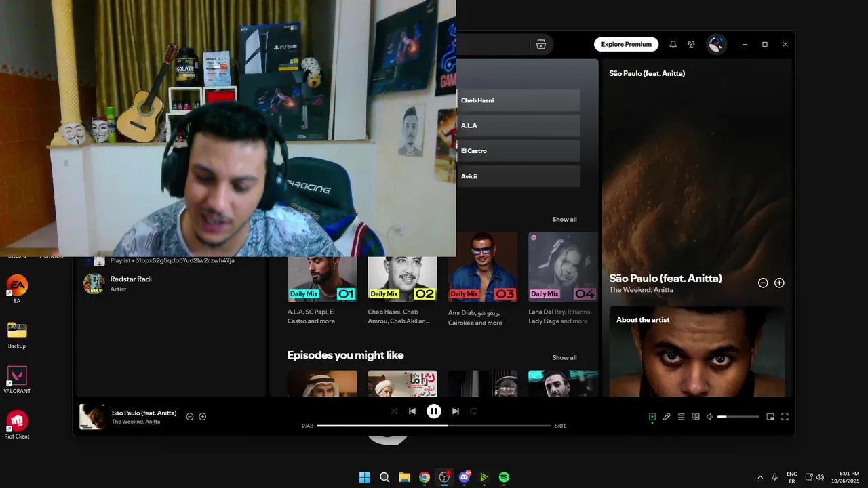Open Connect to a device
Image resolution: width=868 pixels, height=488 pixels.
pos(696,417)
